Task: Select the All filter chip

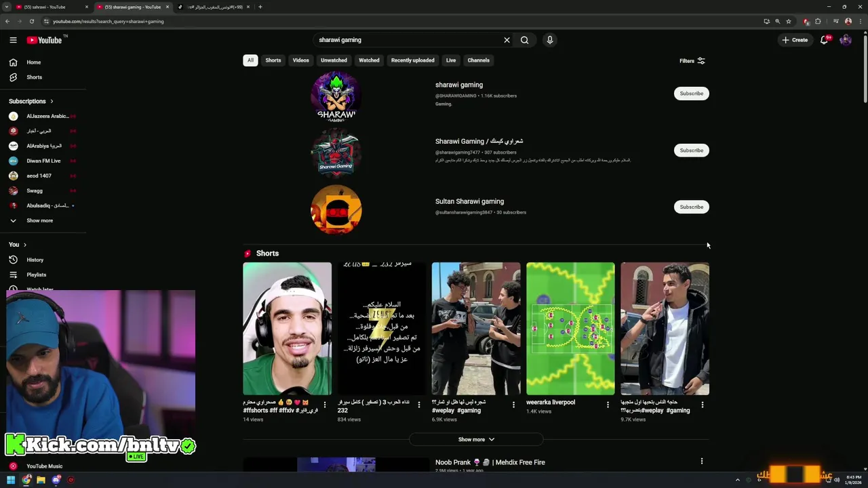Action: [x=250, y=60]
